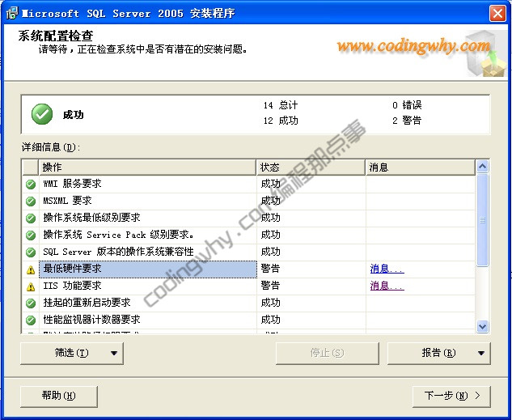Click the 12 成功 summary count
This screenshot has width=512, height=420.
281,121
